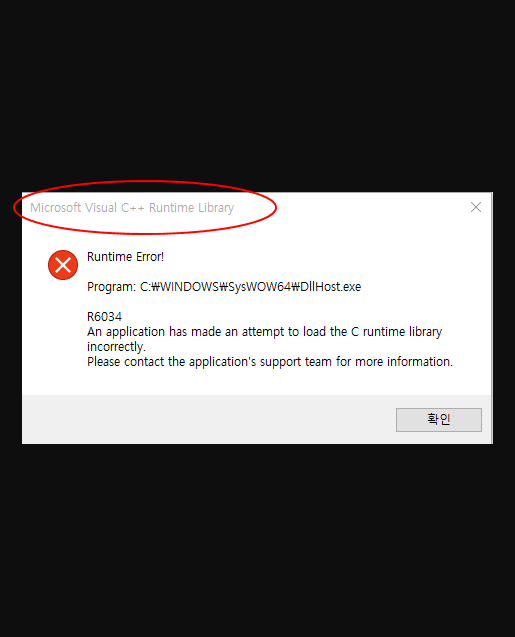Click the R6034 error code
The height and width of the screenshot is (637, 515).
click(x=104, y=316)
